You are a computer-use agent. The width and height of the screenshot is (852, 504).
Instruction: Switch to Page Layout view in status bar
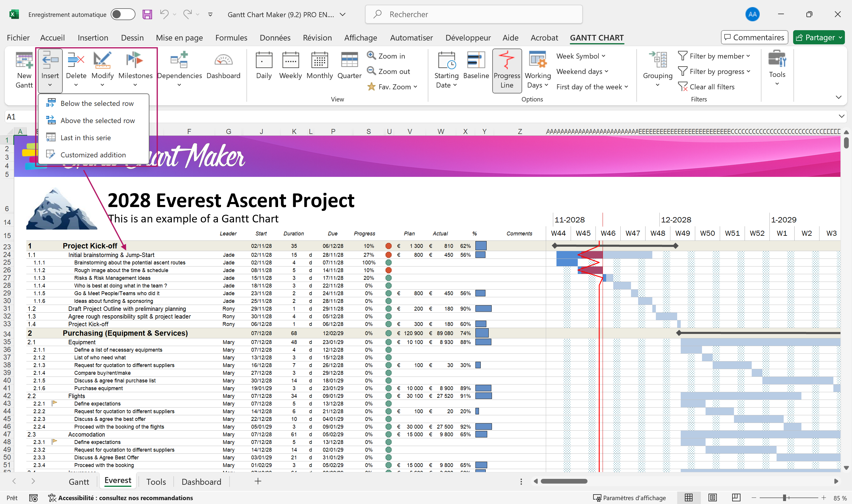coord(712,497)
